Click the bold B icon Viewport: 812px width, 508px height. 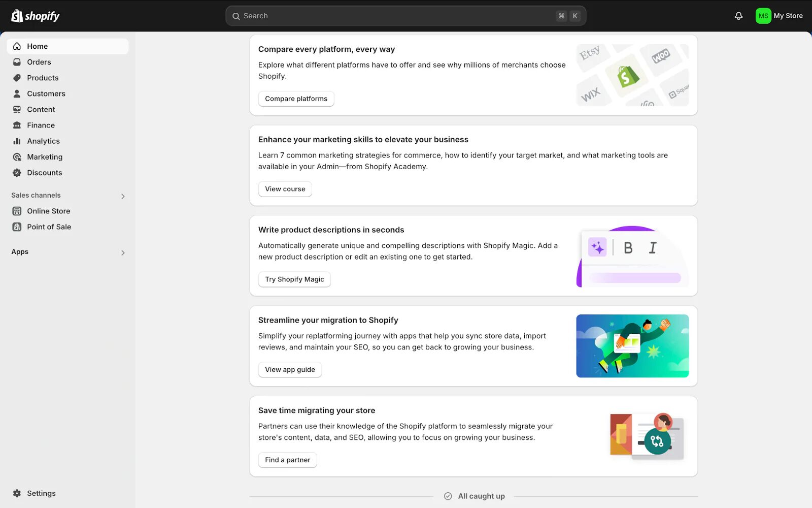coord(628,247)
